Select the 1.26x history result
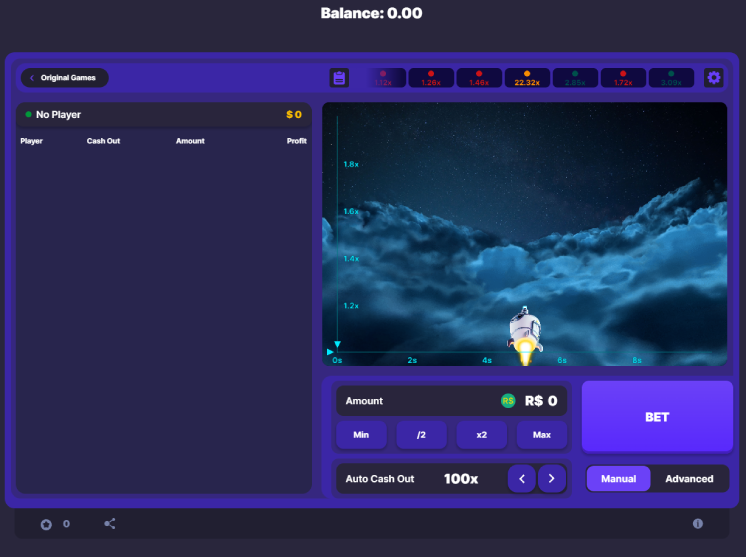The width and height of the screenshot is (746, 557). pyautogui.click(x=431, y=78)
